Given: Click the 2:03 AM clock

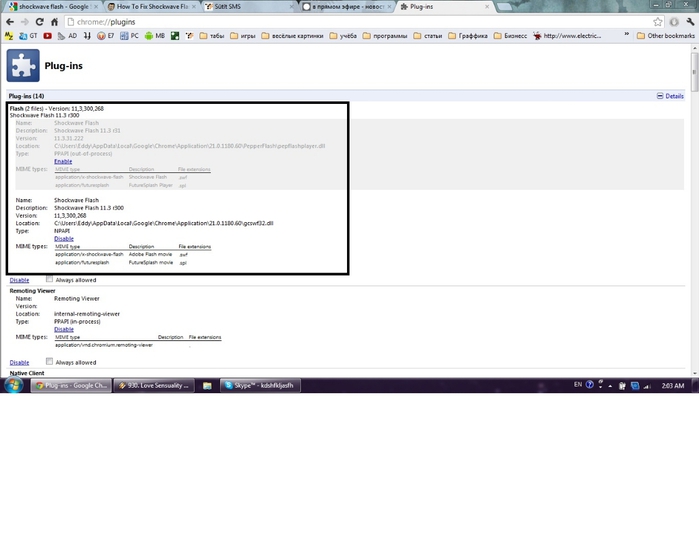Looking at the screenshot, I should [x=673, y=386].
